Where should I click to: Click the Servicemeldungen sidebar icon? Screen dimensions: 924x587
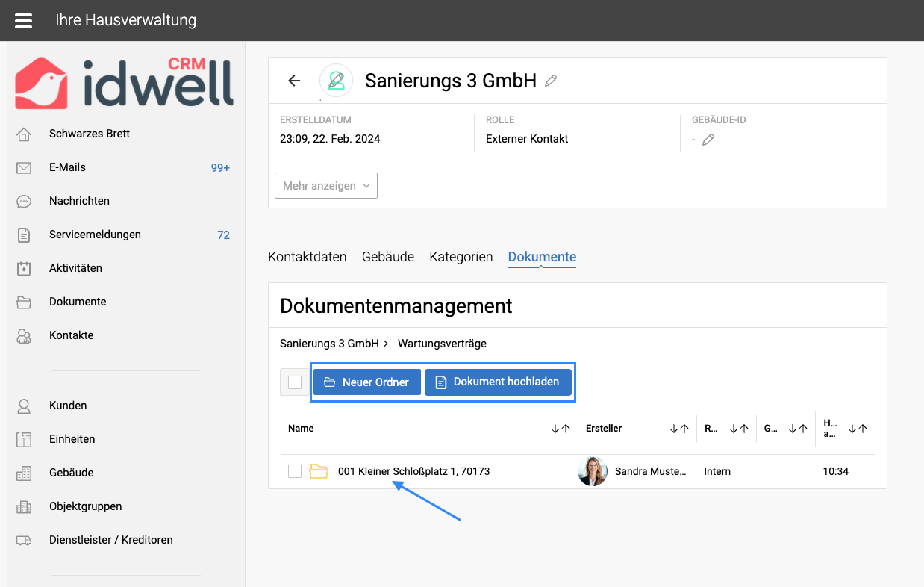click(x=24, y=235)
